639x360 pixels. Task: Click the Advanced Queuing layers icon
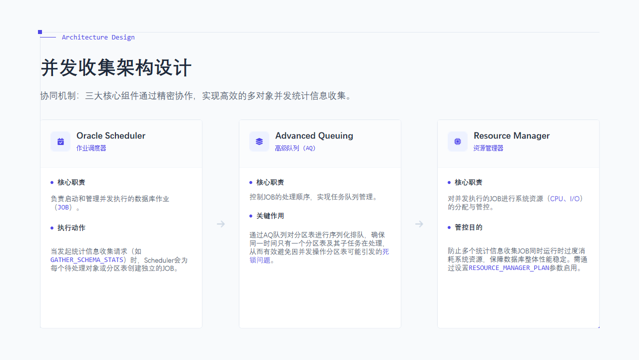259,141
